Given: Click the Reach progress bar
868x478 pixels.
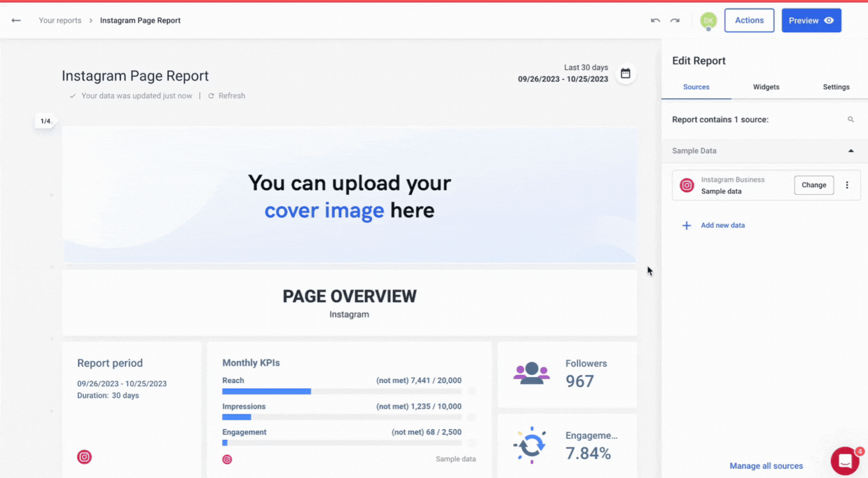Looking at the screenshot, I should click(341, 391).
